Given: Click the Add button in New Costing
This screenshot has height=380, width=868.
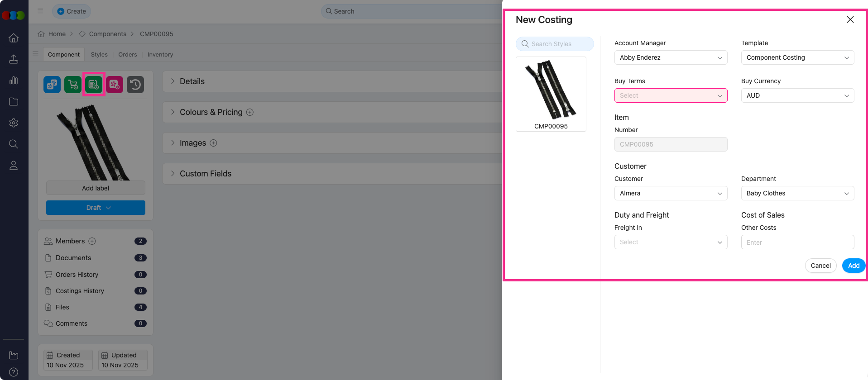Looking at the screenshot, I should click(x=854, y=266).
